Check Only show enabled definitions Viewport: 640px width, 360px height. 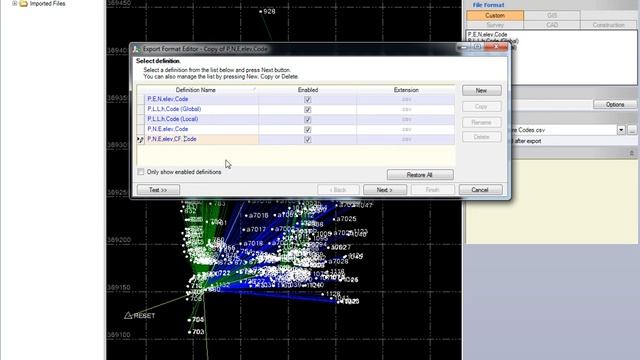click(x=141, y=172)
